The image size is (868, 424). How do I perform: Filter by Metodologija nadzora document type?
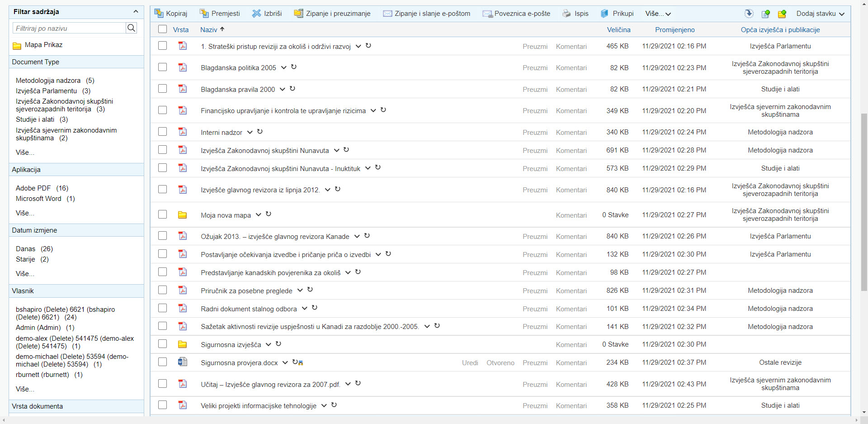click(48, 81)
